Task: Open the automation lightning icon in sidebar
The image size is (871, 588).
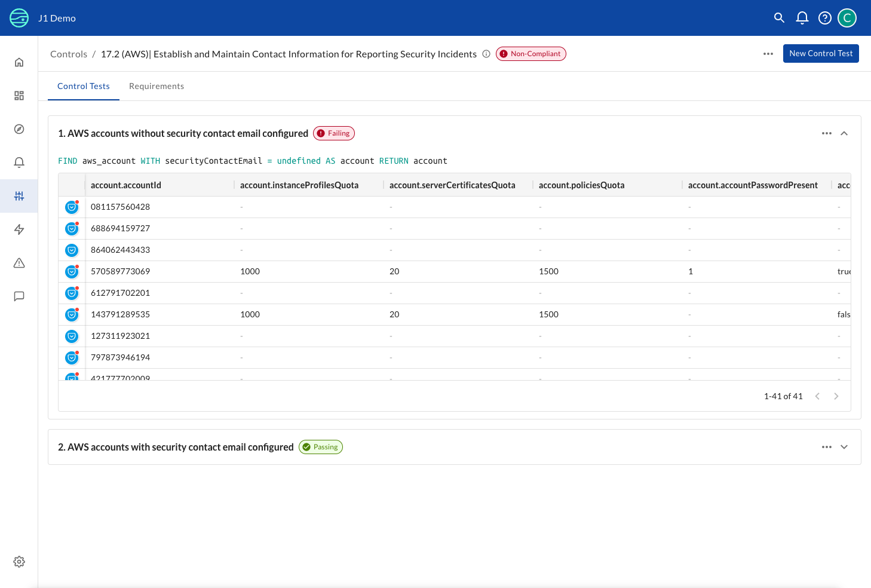Action: [x=19, y=229]
